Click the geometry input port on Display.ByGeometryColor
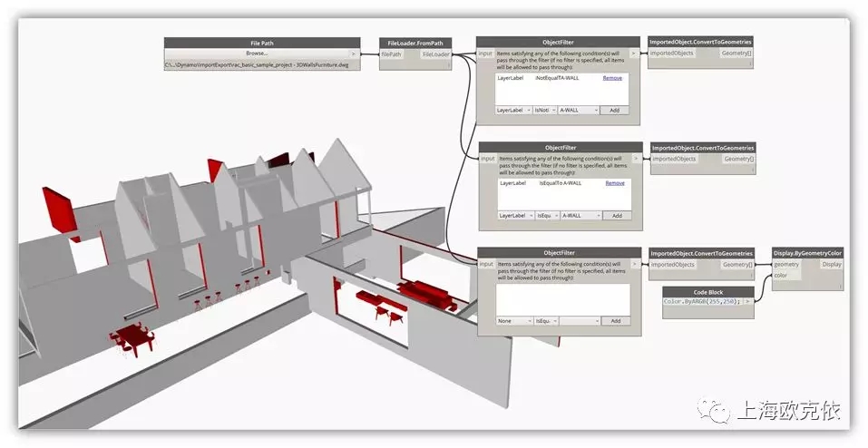Screen dimensions: 868x448 (786, 265)
